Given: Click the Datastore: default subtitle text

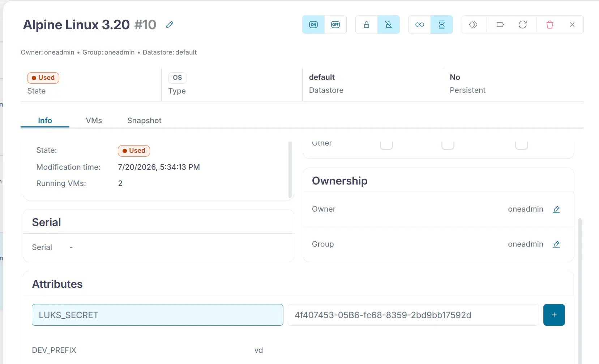Looking at the screenshot, I should pos(170,52).
